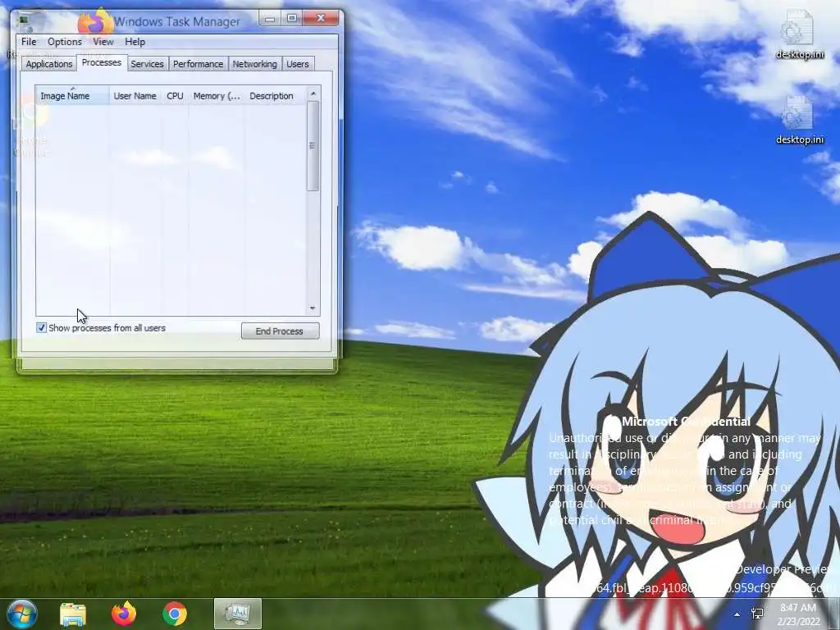Select the Processes tab

[101, 62]
